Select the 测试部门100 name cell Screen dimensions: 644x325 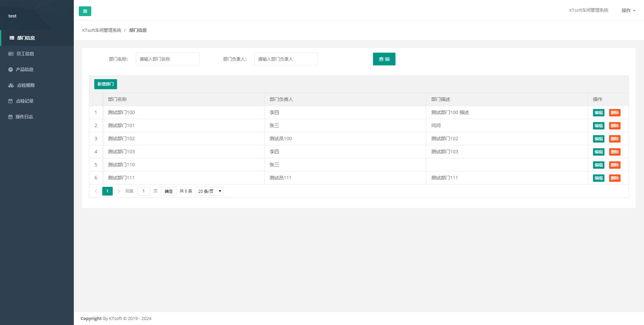183,112
